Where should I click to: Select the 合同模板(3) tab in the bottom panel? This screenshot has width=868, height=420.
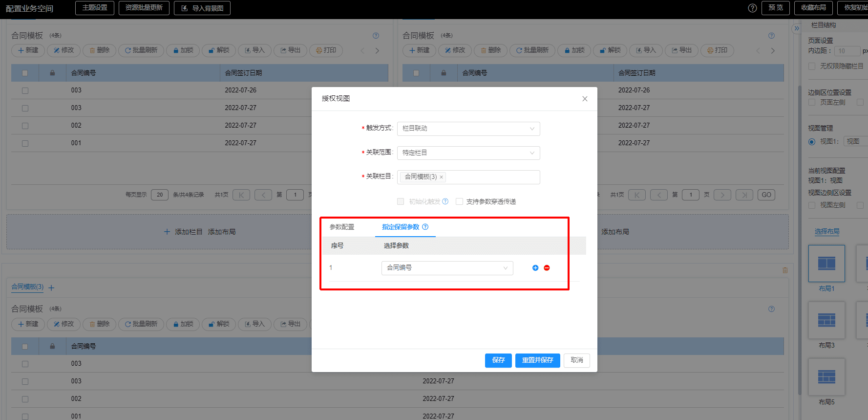point(27,287)
